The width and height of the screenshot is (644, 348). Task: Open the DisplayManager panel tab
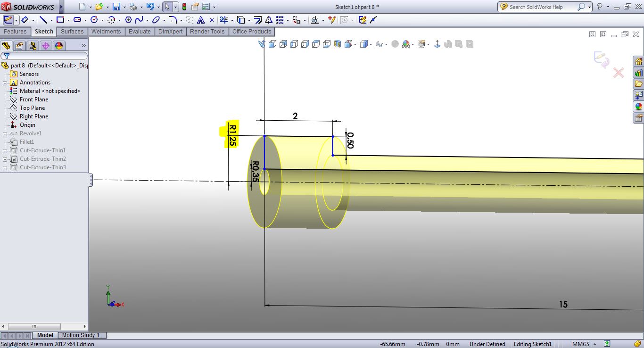59,46
